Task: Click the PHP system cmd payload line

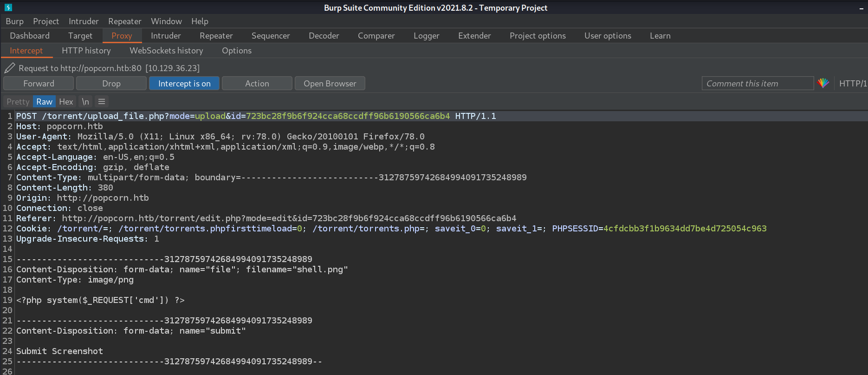Action: tap(100, 300)
